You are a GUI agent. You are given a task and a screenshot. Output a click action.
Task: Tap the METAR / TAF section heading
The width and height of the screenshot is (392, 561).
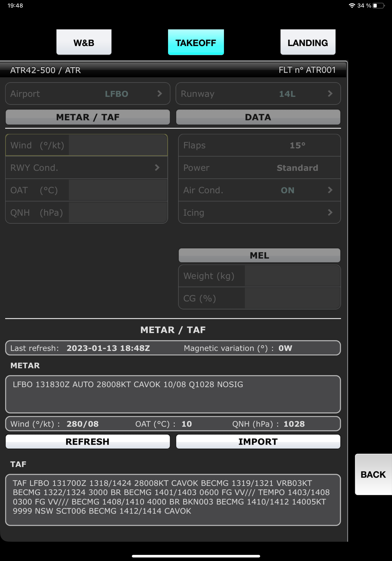point(173,330)
